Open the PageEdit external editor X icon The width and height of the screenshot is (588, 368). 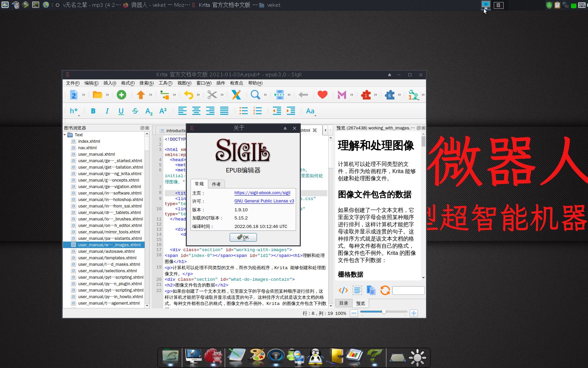(236, 95)
